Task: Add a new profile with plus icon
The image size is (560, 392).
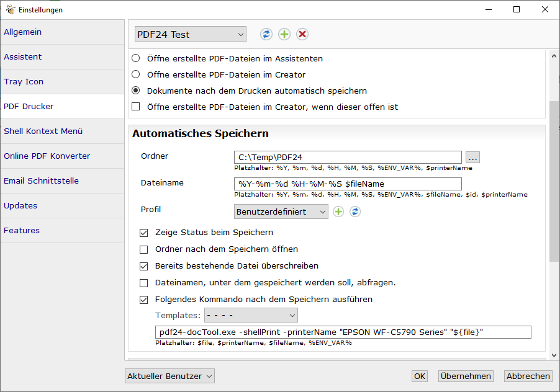Action: pos(338,212)
